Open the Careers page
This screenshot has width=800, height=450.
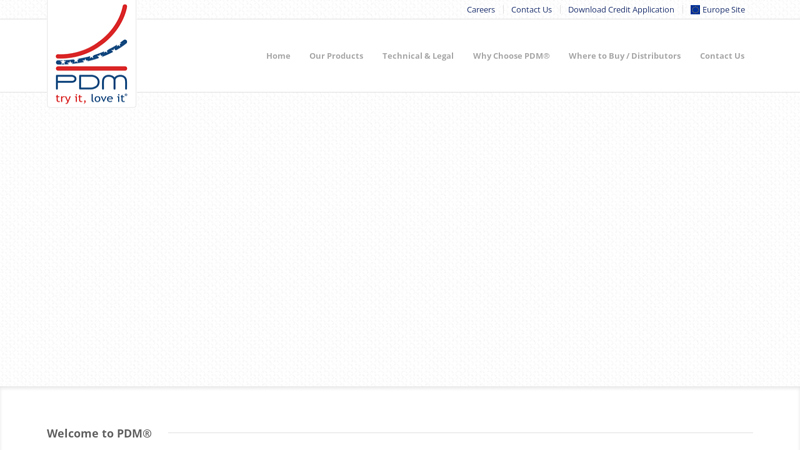click(480, 10)
